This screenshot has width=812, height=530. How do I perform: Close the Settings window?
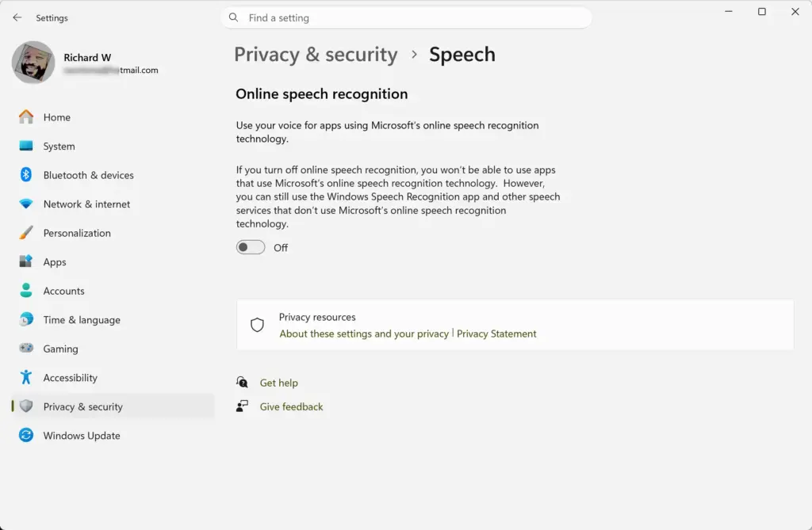tap(795, 11)
